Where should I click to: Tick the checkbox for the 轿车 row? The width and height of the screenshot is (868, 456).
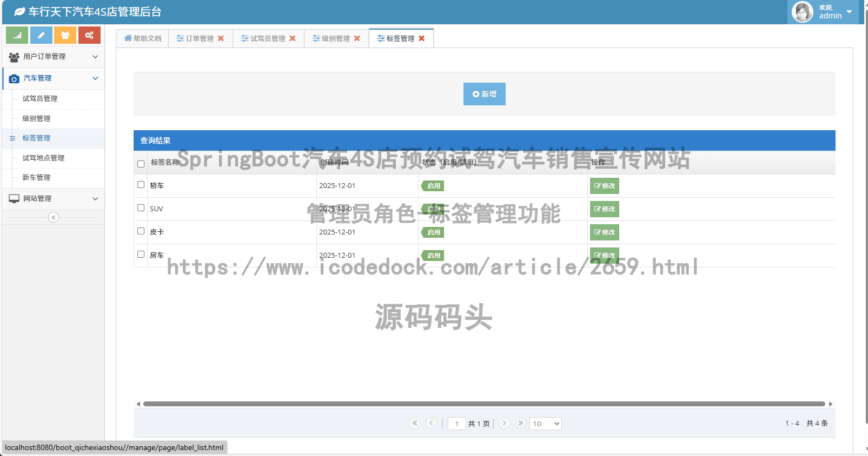(x=141, y=185)
